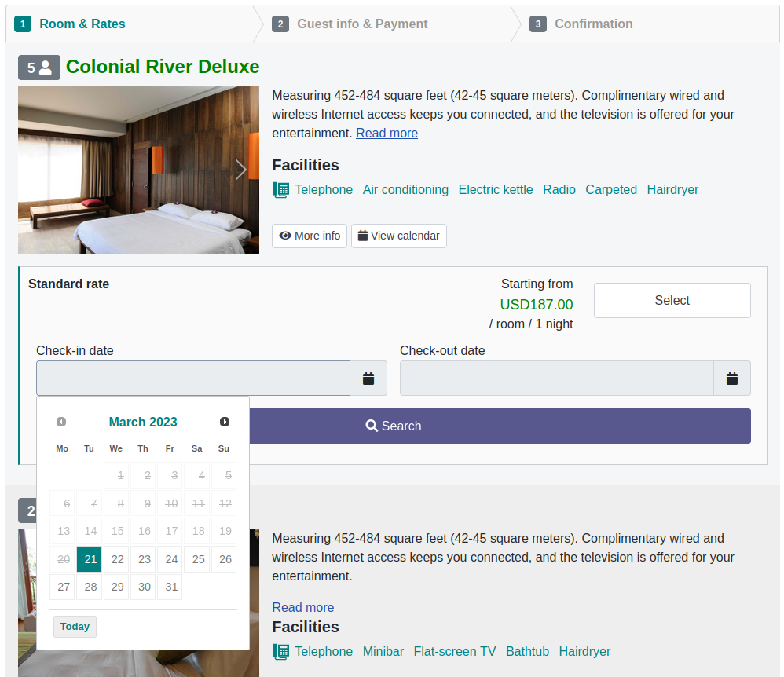Viewport: 784px width, 677px height.
Task: Open the View calendar button
Action: click(398, 236)
